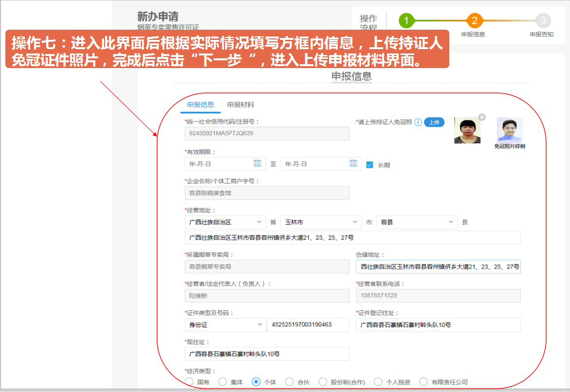The height and width of the screenshot is (392, 570).
Task: Click the uploaded holder photo thumbnail
Action: pos(467,131)
